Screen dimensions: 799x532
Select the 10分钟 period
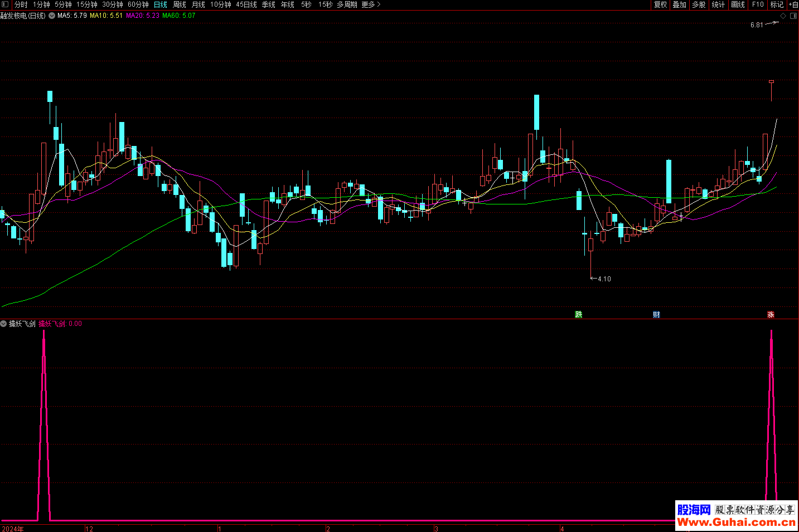[221, 4]
